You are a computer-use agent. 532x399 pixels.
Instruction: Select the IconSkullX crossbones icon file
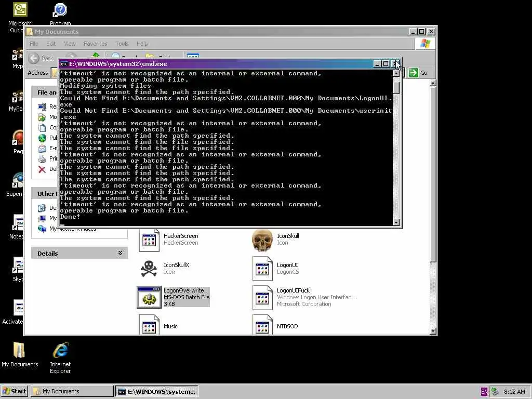click(149, 269)
